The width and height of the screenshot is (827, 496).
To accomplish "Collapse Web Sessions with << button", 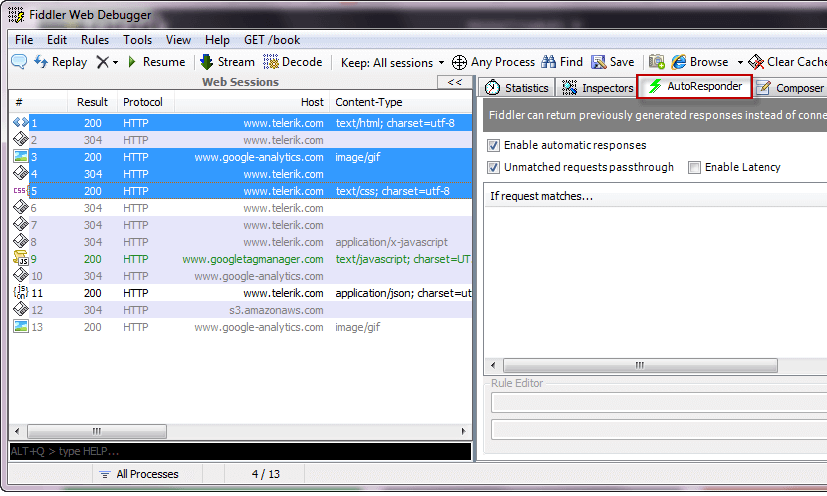I will click(x=455, y=82).
